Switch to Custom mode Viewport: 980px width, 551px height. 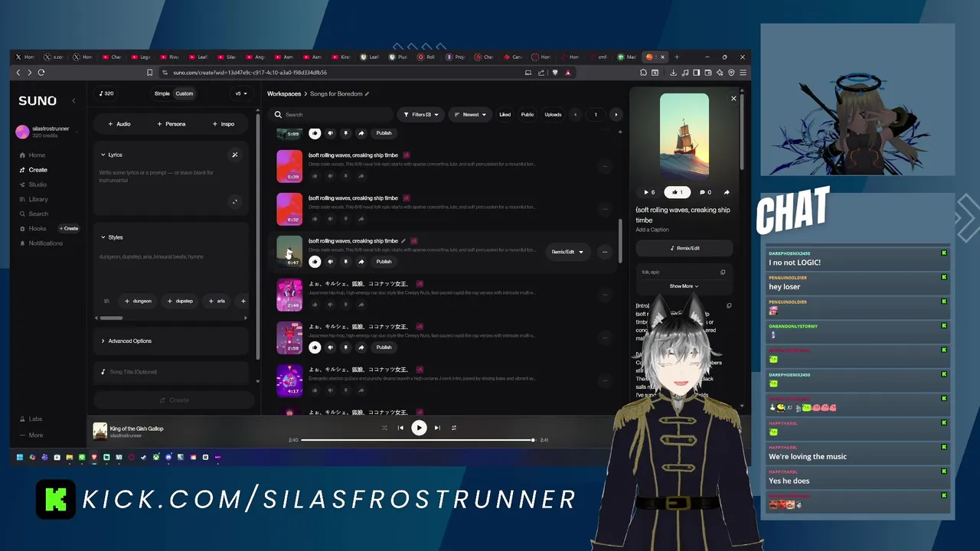click(x=185, y=93)
